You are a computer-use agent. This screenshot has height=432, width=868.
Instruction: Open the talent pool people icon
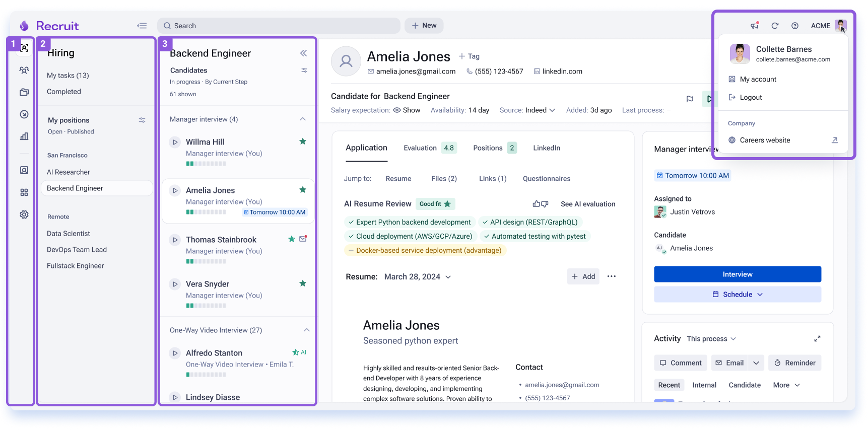point(24,70)
